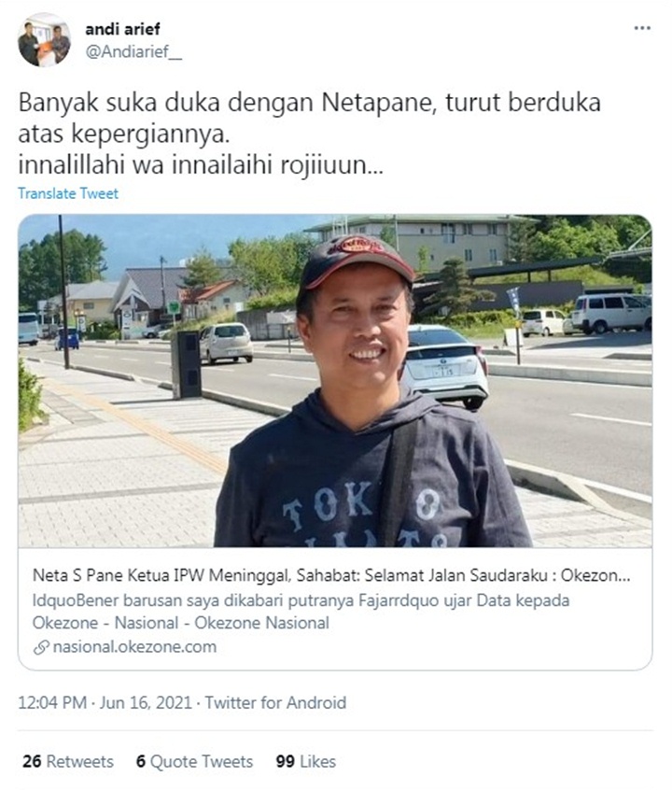Viewport: 672px width, 790px height.
Task: Open the 12:04 PM timestamp link
Action: 52,702
